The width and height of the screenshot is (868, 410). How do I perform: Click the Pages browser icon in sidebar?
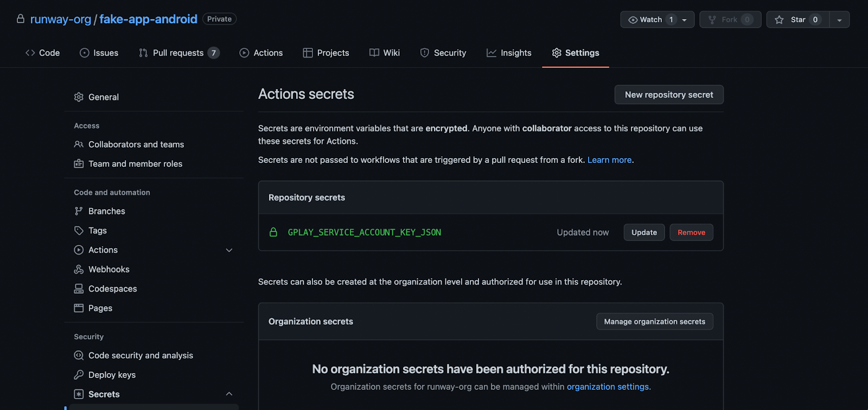(x=79, y=308)
